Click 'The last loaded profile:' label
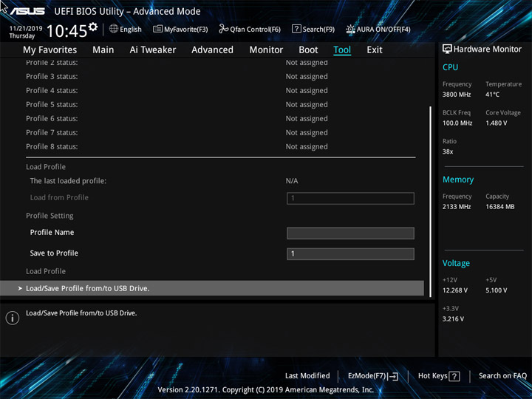The image size is (532, 399). coord(68,181)
